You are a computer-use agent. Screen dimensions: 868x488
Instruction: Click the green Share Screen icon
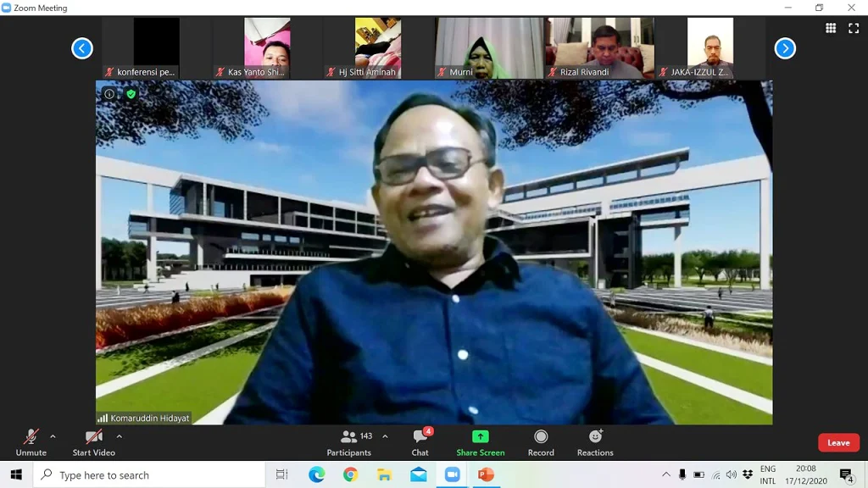pos(480,437)
